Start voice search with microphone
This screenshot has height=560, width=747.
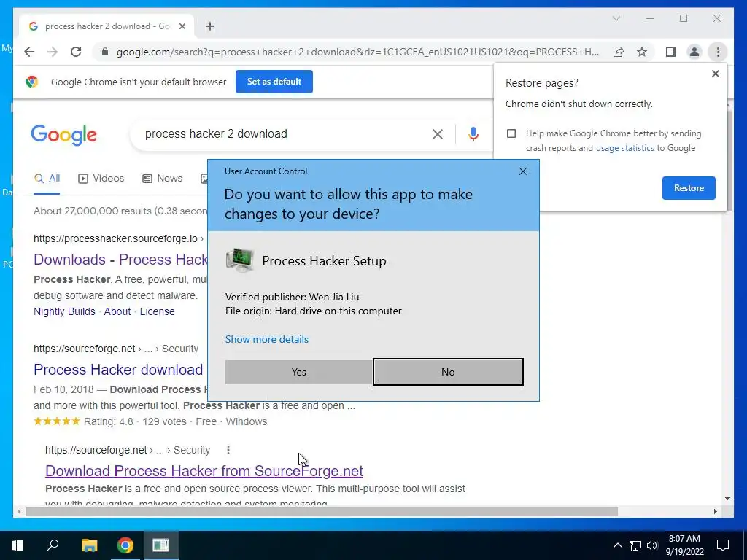tap(473, 134)
